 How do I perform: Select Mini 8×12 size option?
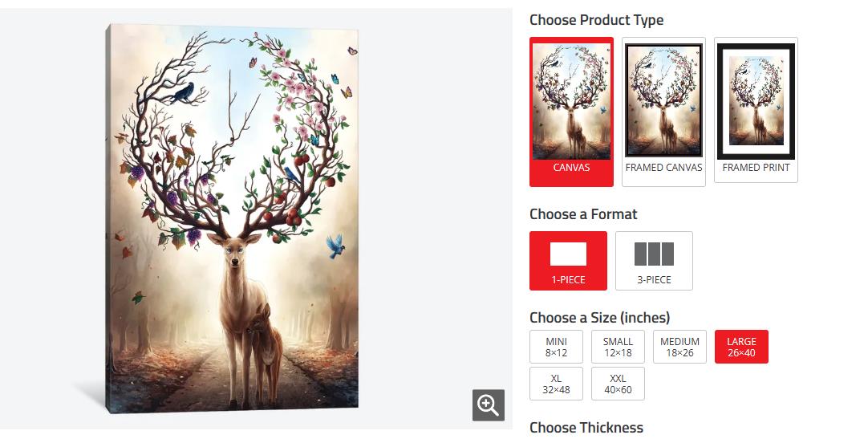[557, 347]
